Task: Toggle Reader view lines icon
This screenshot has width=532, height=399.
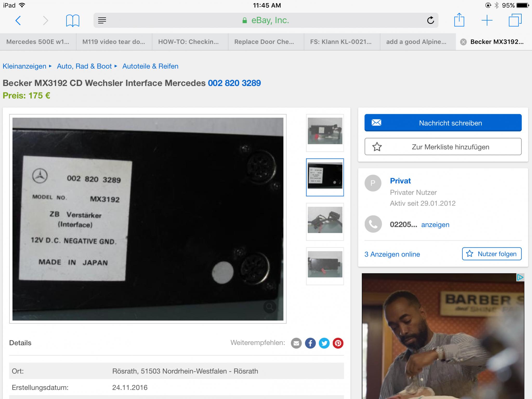Action: tap(102, 20)
